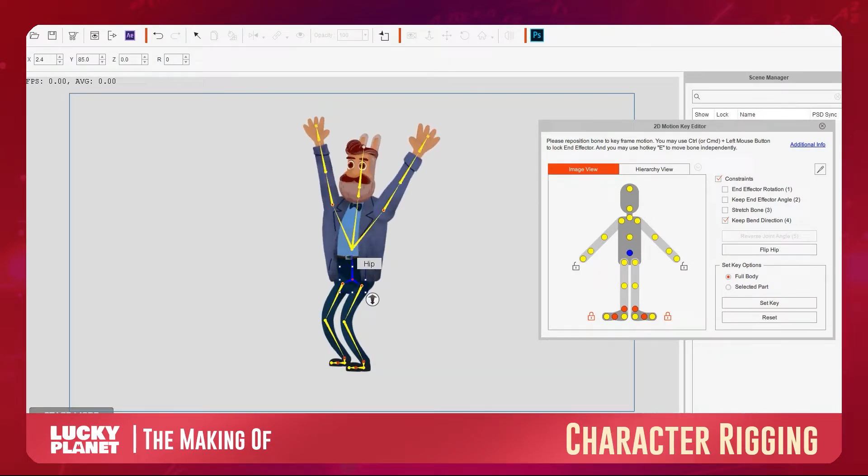
Task: Open the link to Photoshop
Action: pyautogui.click(x=536, y=35)
